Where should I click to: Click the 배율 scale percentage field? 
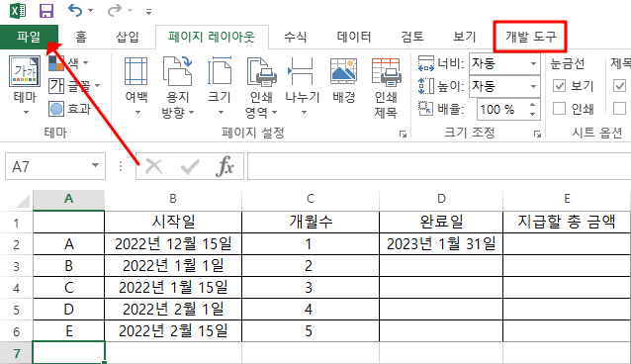tap(501, 109)
